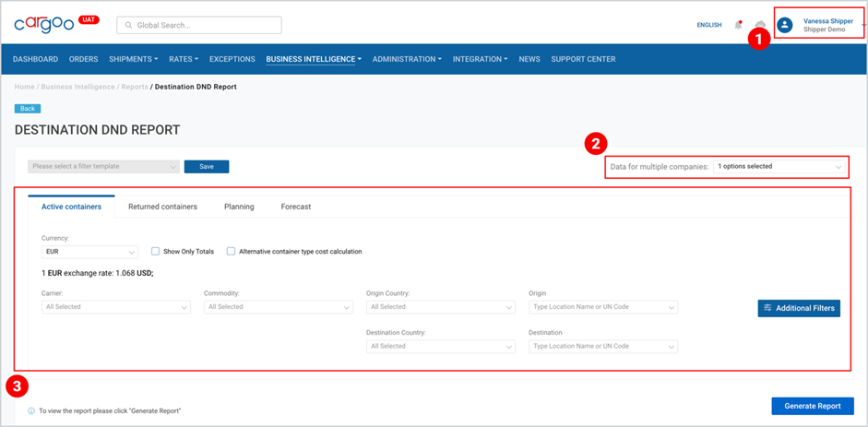This screenshot has width=868, height=427.
Task: Save the filter template
Action: 207,167
